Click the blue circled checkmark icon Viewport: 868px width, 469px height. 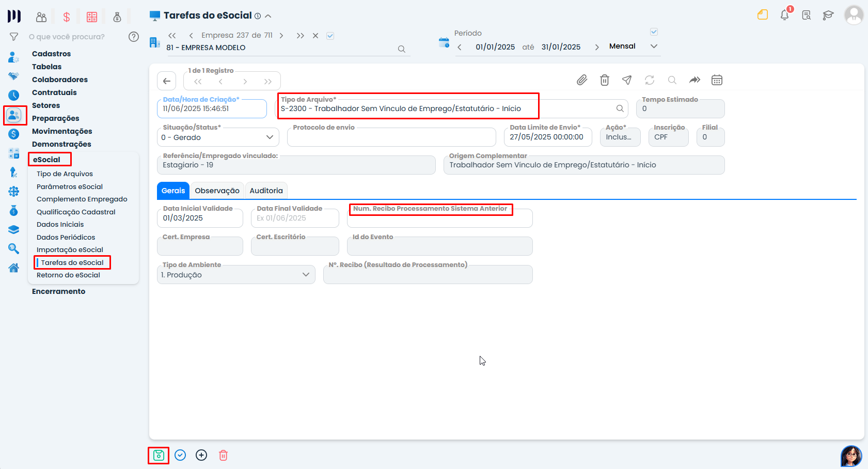coord(180,455)
